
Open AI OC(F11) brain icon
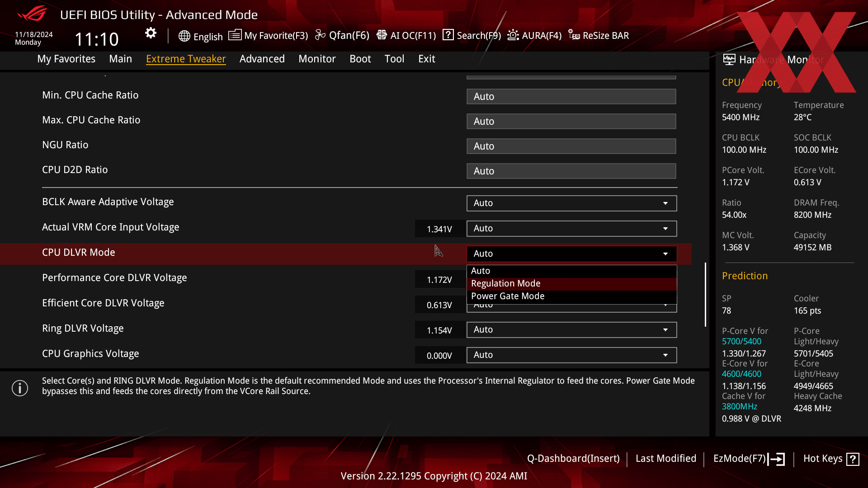pos(382,35)
